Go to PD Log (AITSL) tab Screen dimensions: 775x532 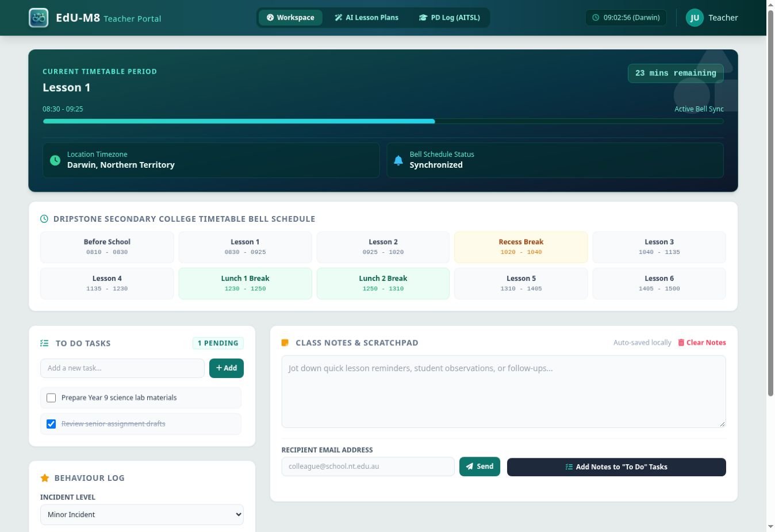click(450, 18)
